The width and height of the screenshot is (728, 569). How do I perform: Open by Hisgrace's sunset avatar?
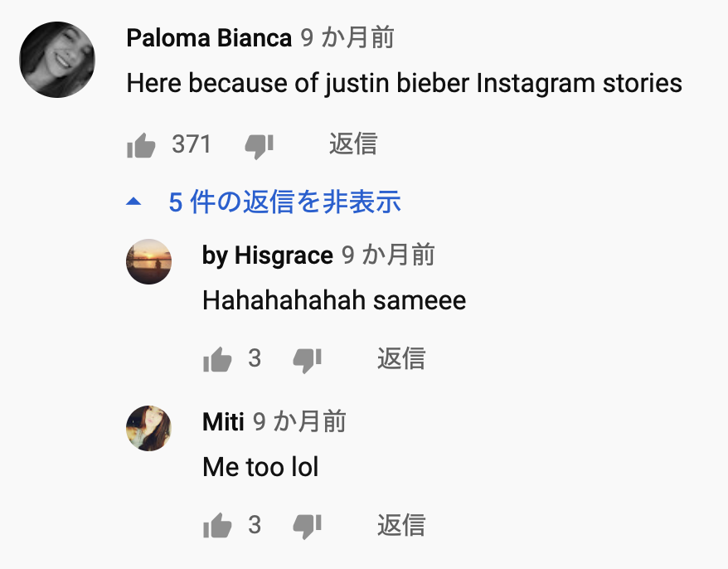[148, 262]
